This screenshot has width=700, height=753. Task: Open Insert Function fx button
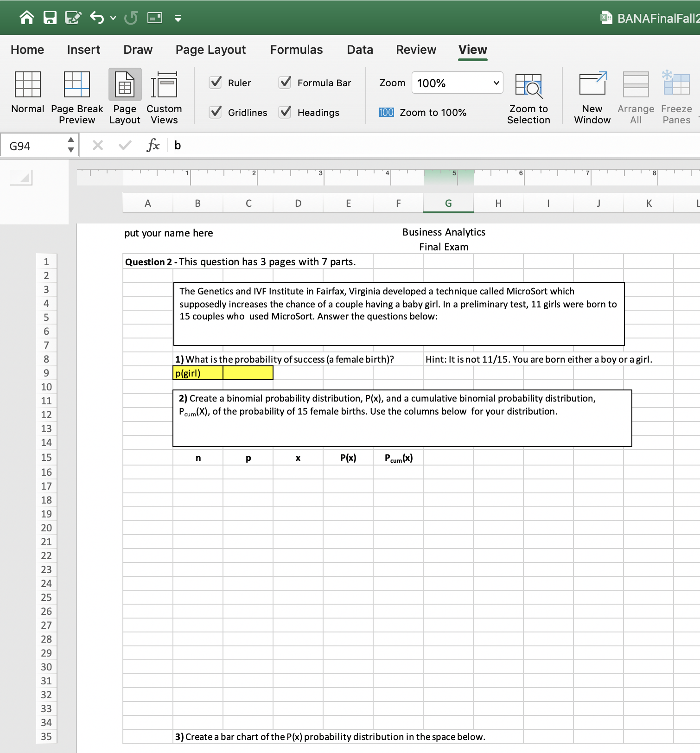[x=153, y=145]
